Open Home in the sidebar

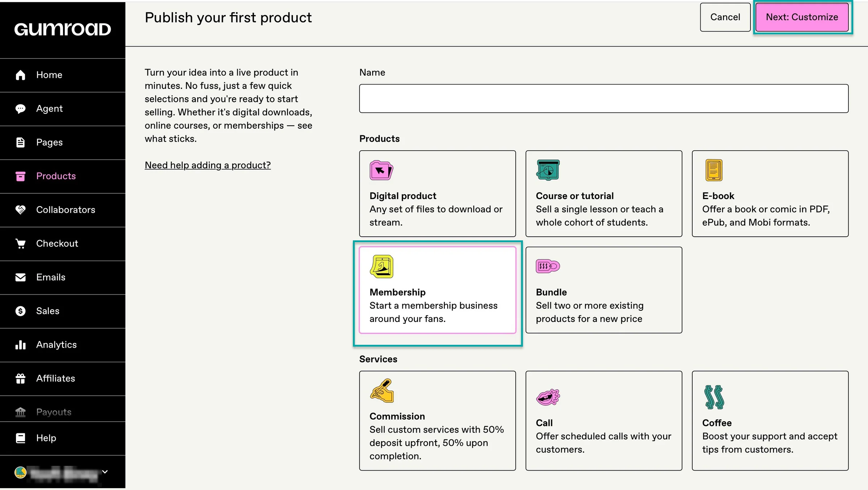pyautogui.click(x=63, y=75)
